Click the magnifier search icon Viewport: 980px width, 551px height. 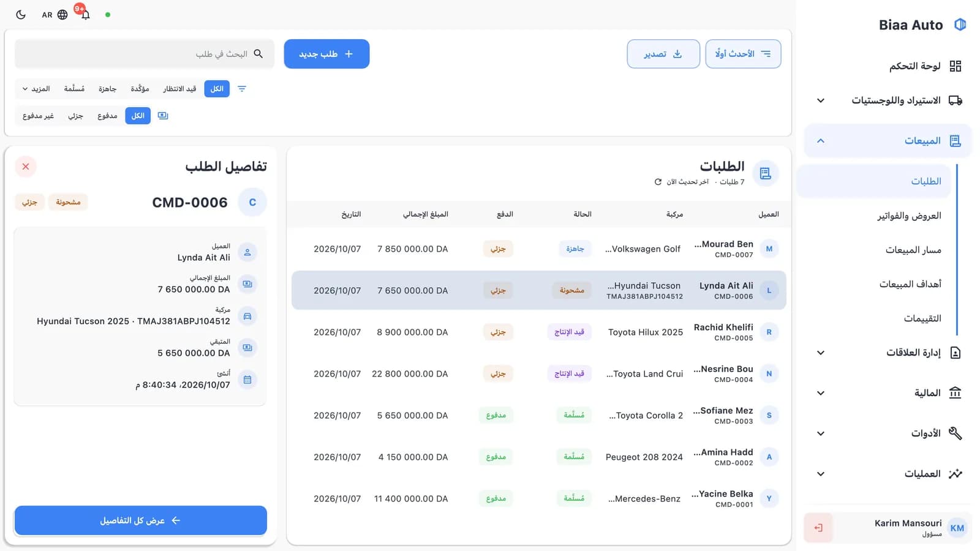(x=258, y=54)
